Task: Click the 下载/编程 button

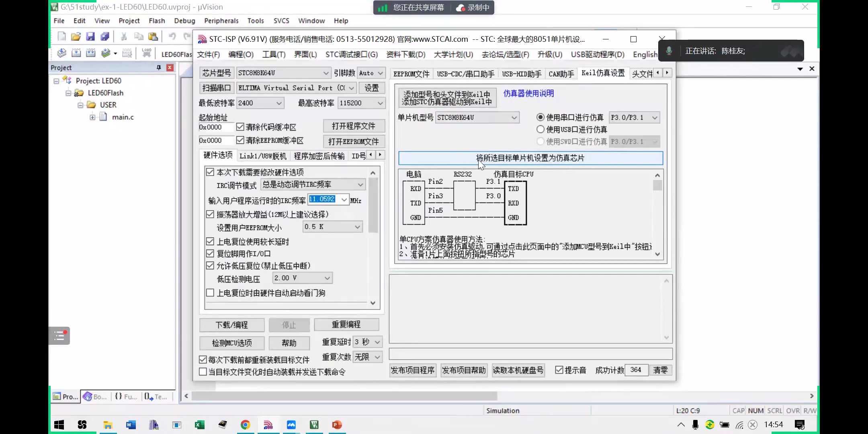Action: (232, 325)
